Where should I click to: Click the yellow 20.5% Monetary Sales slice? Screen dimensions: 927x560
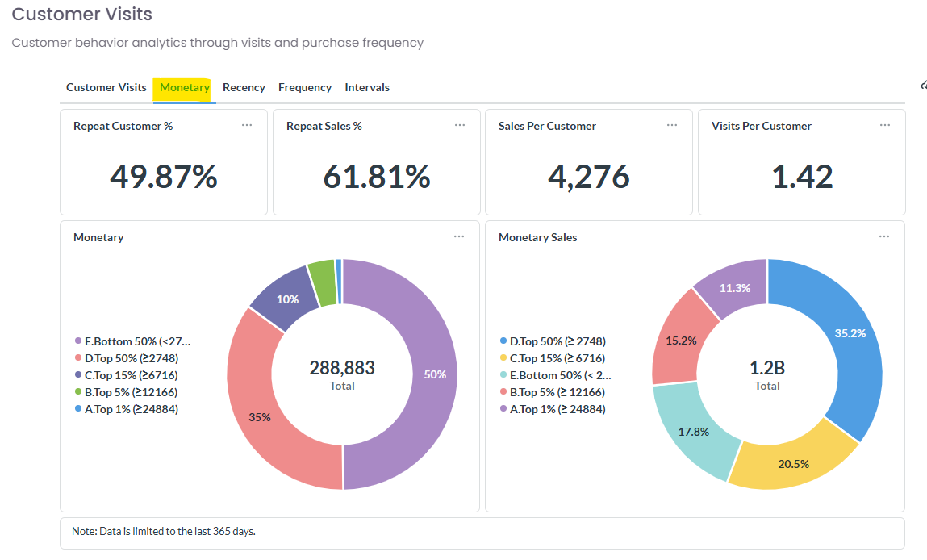(792, 464)
